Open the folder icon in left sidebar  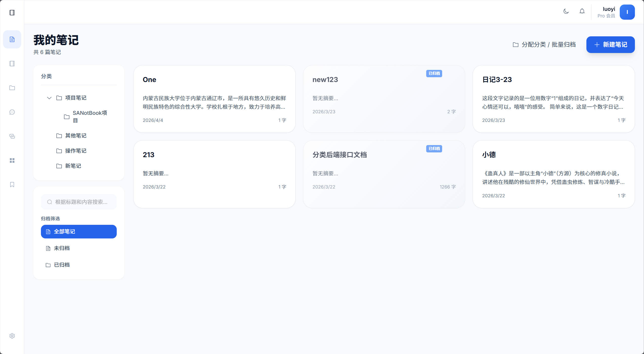[x=12, y=88]
